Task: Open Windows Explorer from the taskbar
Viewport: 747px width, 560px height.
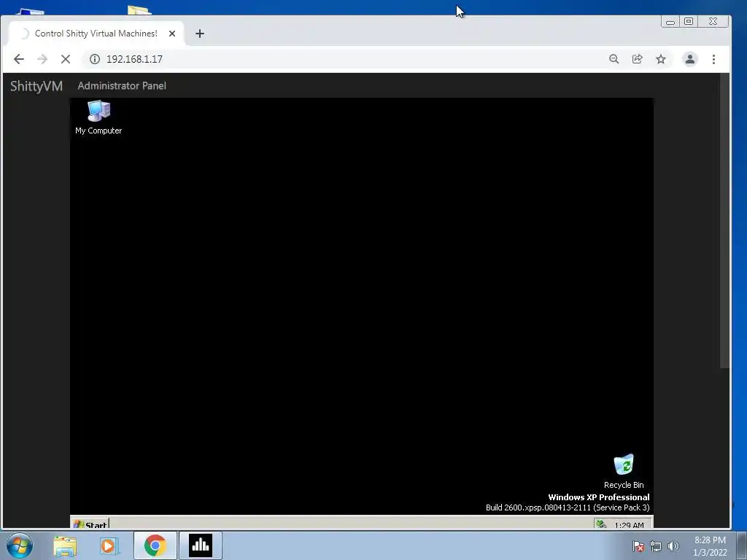Action: [x=65, y=545]
